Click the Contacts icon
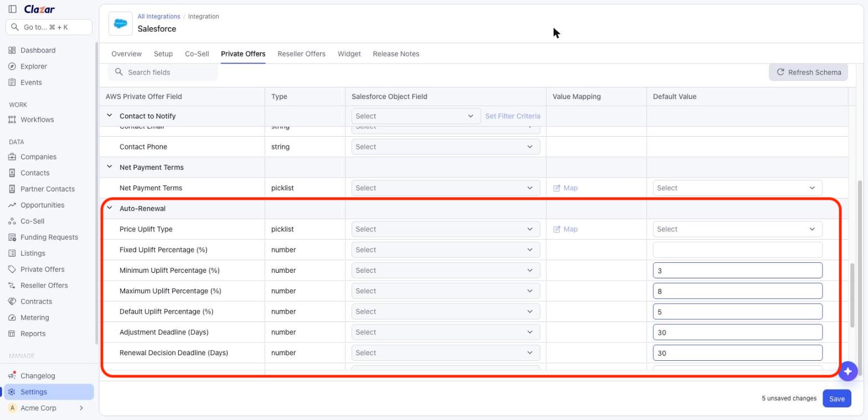 coord(12,173)
